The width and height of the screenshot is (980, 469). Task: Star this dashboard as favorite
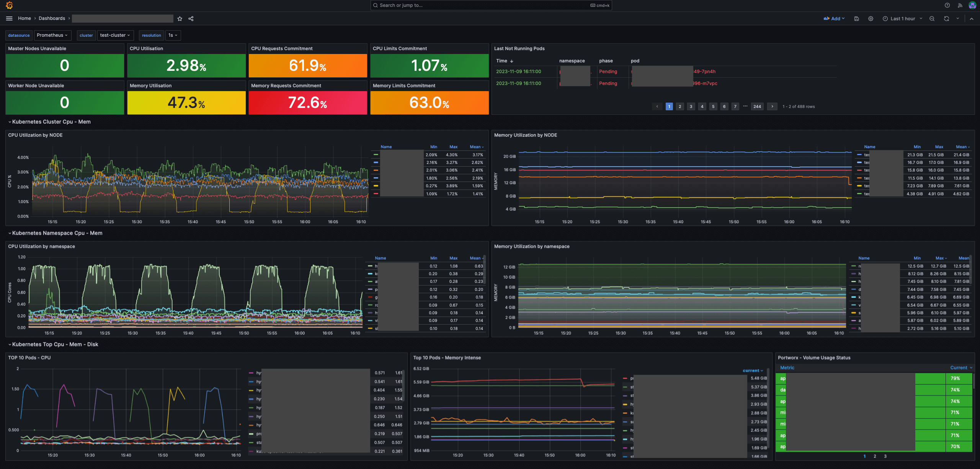pos(180,18)
